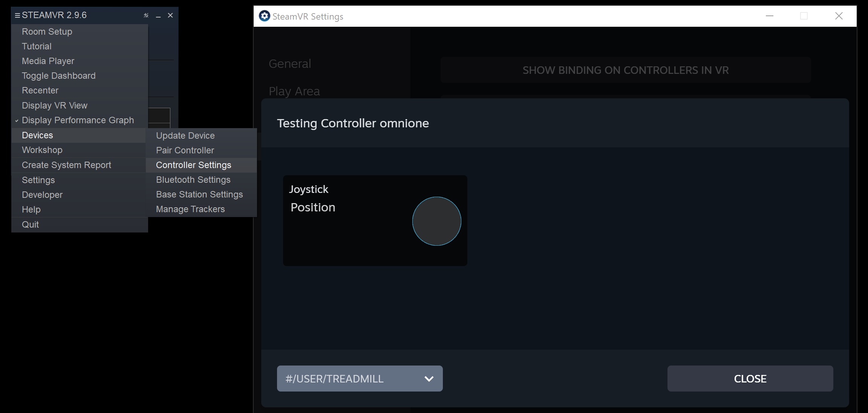Open the Workshop menu entry
This screenshot has width=868, height=413.
(79, 150)
